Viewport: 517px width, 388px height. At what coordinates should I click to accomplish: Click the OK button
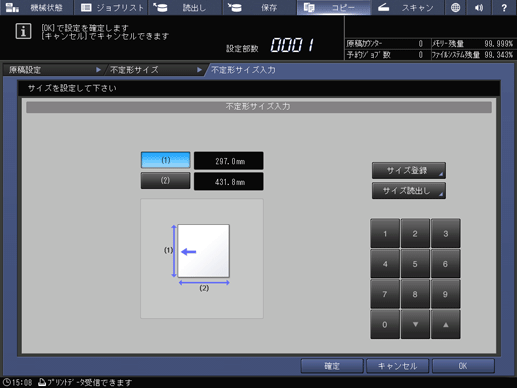pos(463,366)
